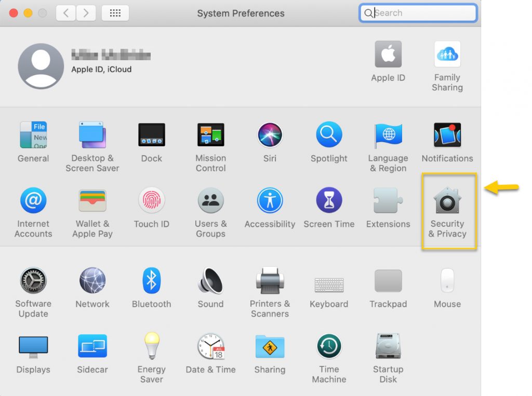This screenshot has width=532, height=396.
Task: Open Software Update pane
Action: (33, 281)
